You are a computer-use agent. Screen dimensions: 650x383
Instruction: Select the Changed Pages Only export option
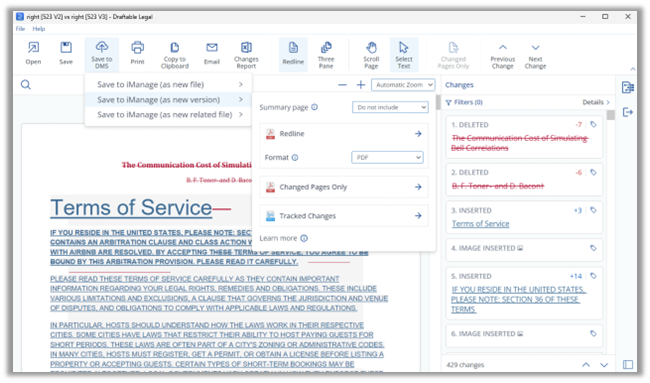click(x=344, y=187)
